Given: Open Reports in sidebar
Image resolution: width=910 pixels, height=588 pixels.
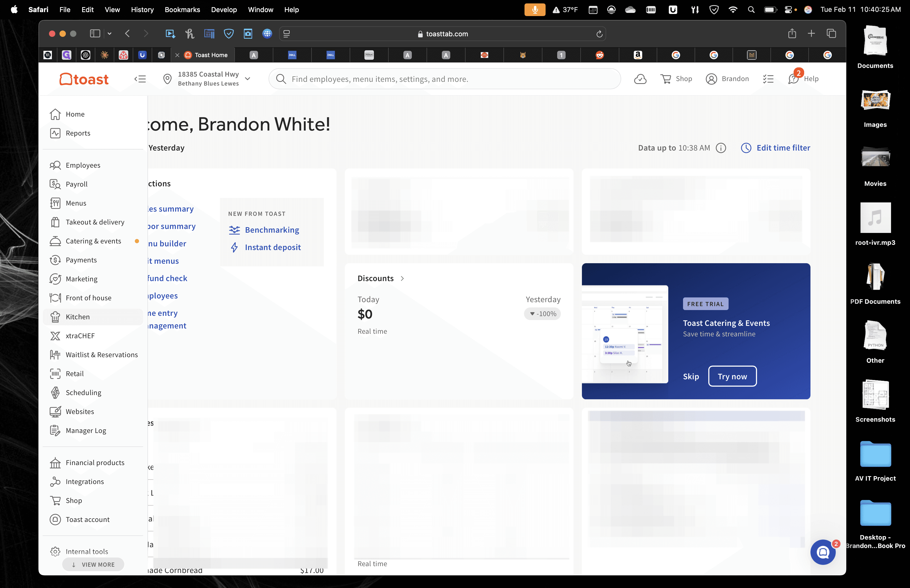Looking at the screenshot, I should coord(93,133).
